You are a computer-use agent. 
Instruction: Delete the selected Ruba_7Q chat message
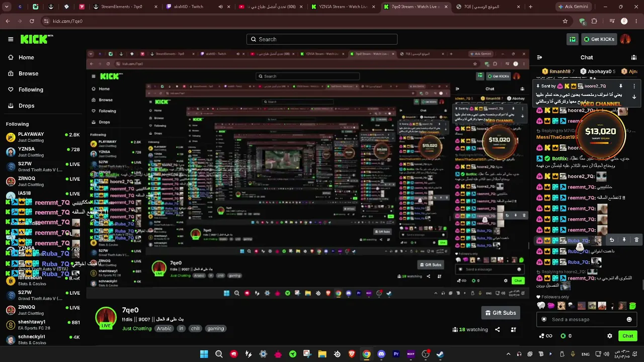tap(636, 240)
